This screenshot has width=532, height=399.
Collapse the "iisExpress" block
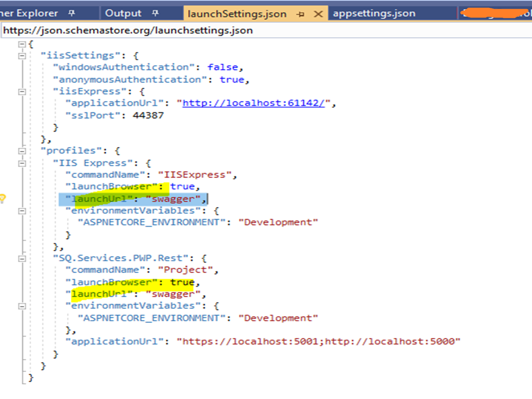point(22,92)
